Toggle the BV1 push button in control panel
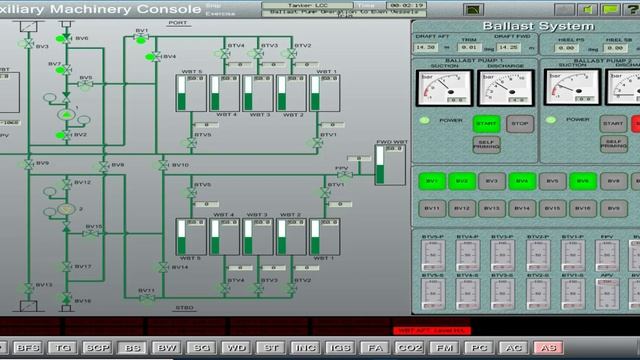 pyautogui.click(x=432, y=181)
